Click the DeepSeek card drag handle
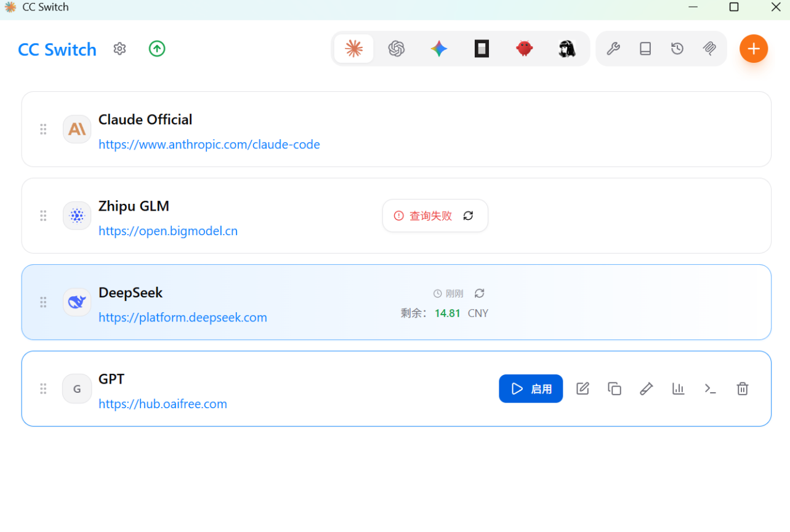790x532 pixels. click(43, 302)
